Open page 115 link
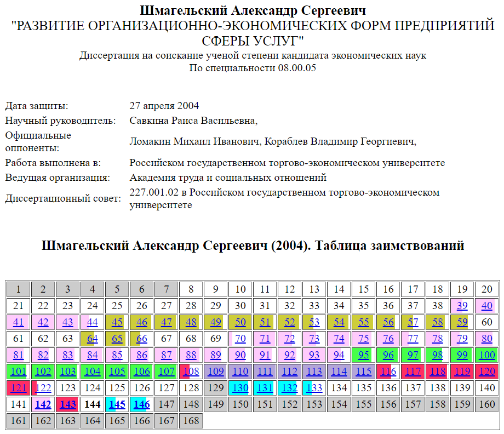 coord(364,371)
